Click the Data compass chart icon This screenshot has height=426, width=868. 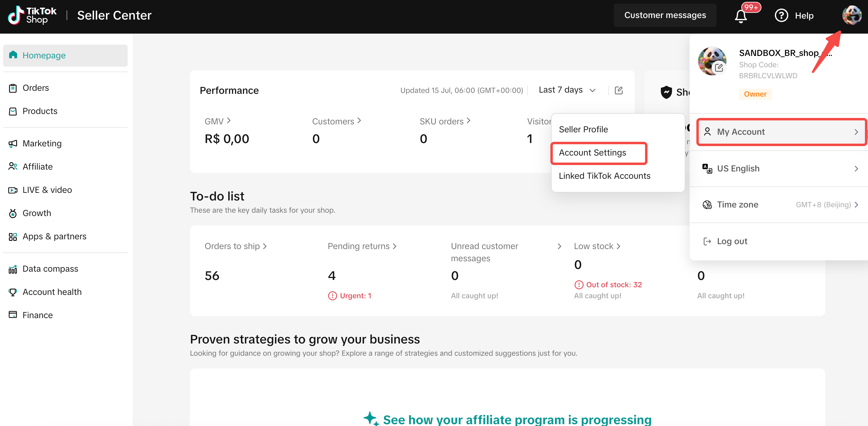point(13,269)
